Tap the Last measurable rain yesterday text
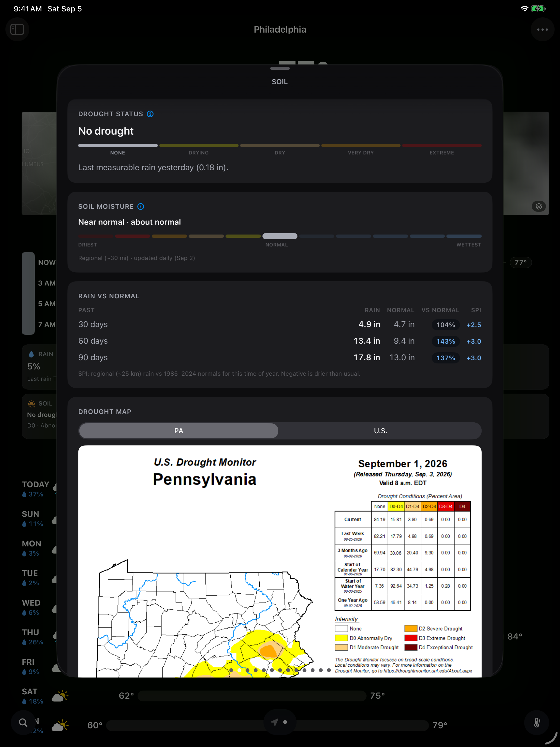Screen dimensions: 560x747 [x=153, y=167]
